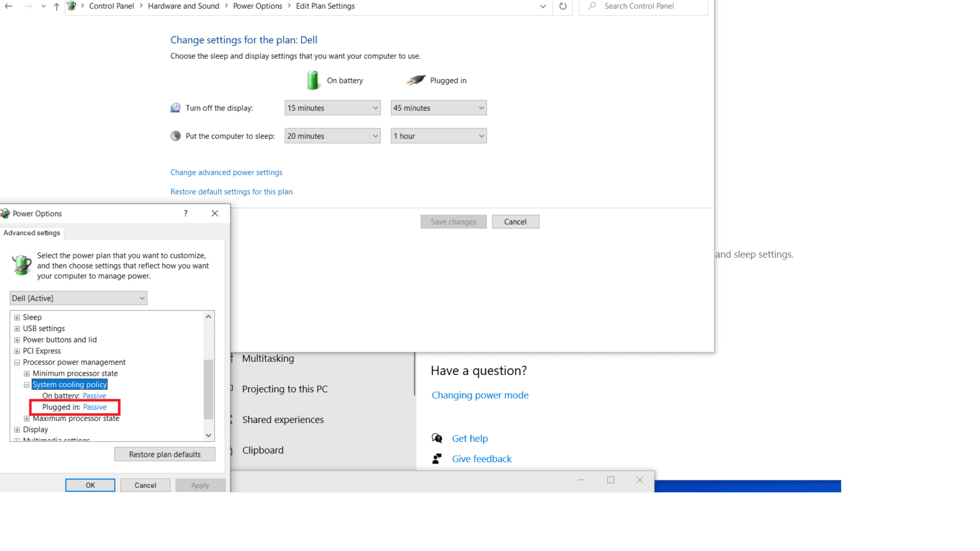The height and width of the screenshot is (551, 980).
Task: Collapse the System cooling policy node
Action: [x=27, y=385]
